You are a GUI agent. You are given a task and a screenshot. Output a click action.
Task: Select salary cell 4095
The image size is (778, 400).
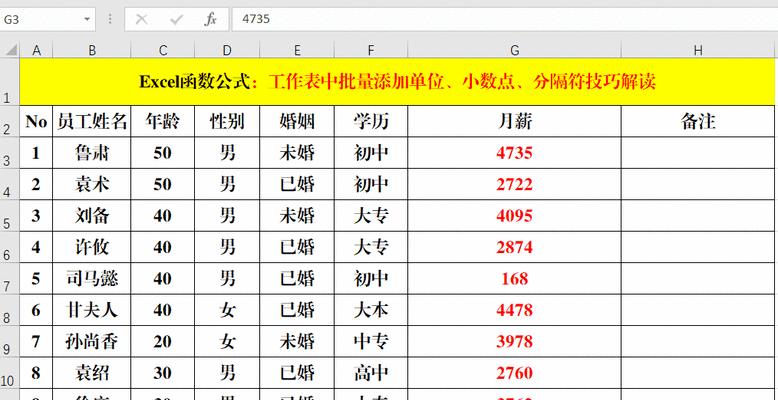click(515, 215)
